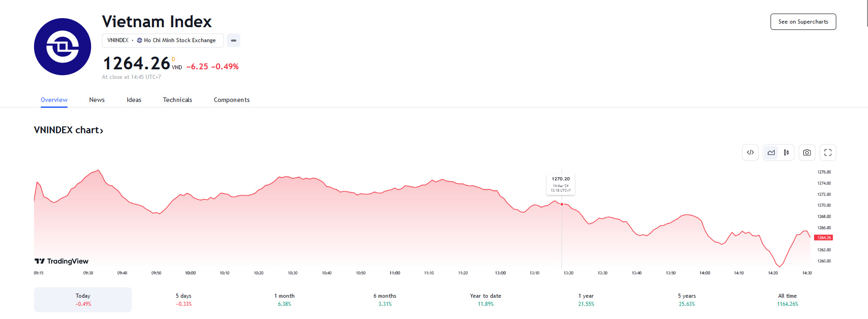This screenshot has width=868, height=319.
Task: Click the TradingView logo on chart
Action: [62, 261]
